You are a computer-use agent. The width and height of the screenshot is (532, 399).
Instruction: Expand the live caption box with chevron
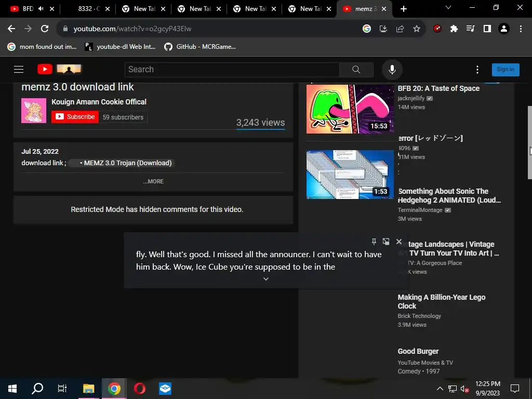point(266,279)
